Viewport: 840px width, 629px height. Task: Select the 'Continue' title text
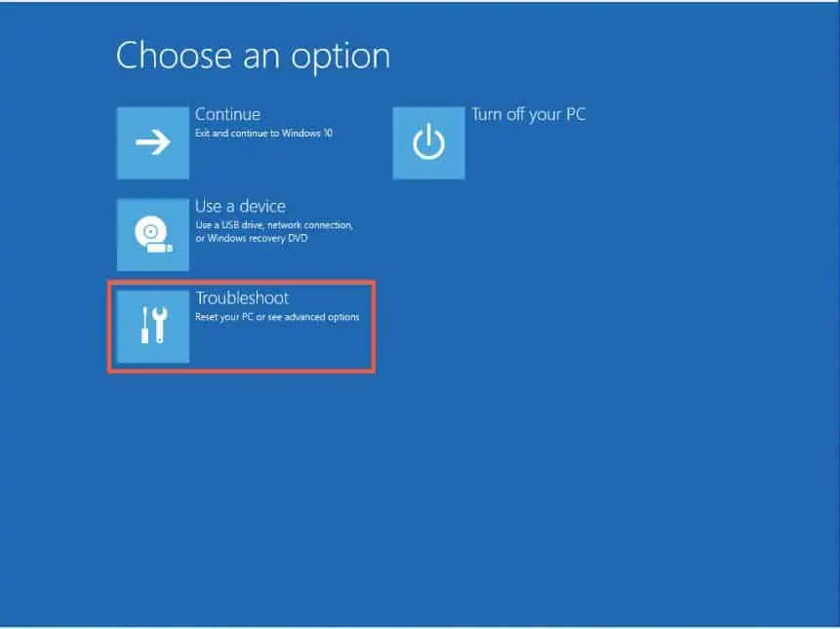227,114
